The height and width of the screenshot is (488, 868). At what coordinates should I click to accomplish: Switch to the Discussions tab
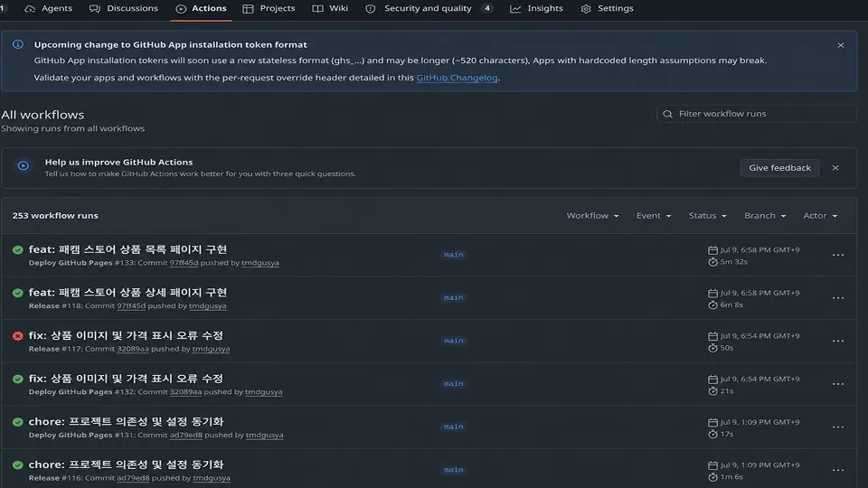pyautogui.click(x=124, y=8)
